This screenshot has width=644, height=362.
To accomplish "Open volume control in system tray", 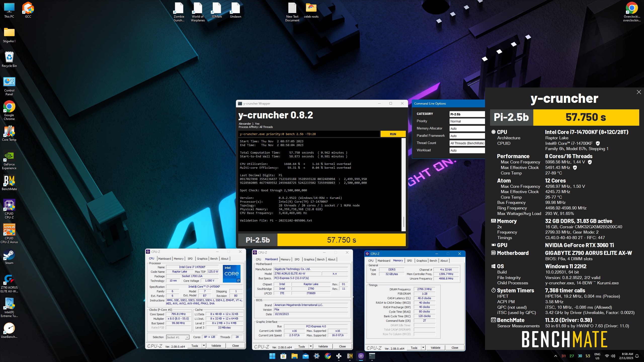I will click(613, 356).
